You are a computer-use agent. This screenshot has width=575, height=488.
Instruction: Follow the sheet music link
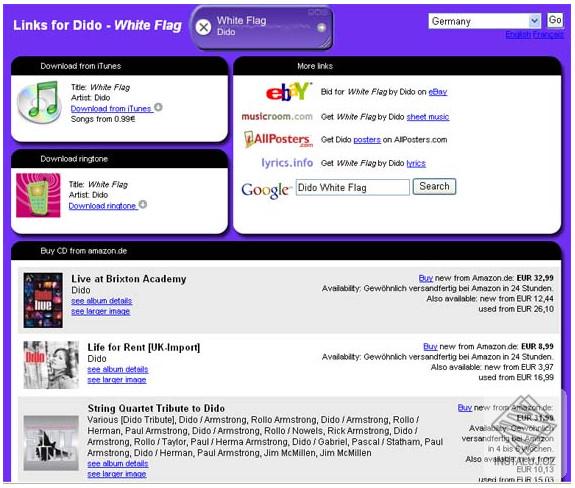click(428, 117)
